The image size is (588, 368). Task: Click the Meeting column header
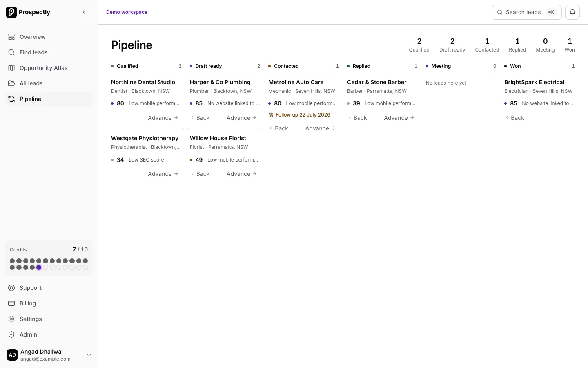(x=461, y=66)
